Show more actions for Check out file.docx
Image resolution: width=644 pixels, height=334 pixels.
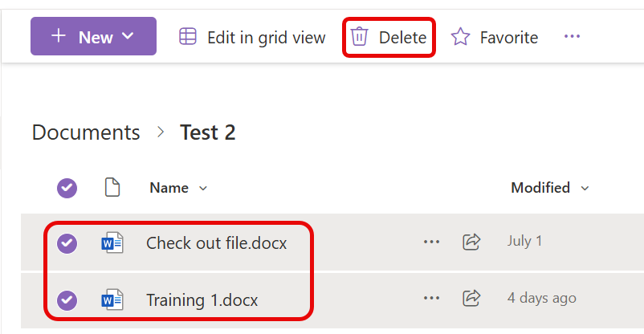(432, 241)
